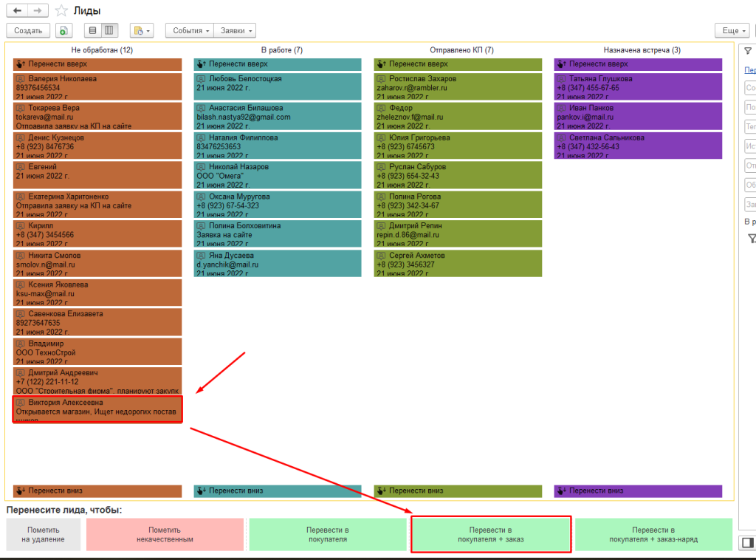
Task: Click the pink Пометить некачественным area
Action: 165,534
